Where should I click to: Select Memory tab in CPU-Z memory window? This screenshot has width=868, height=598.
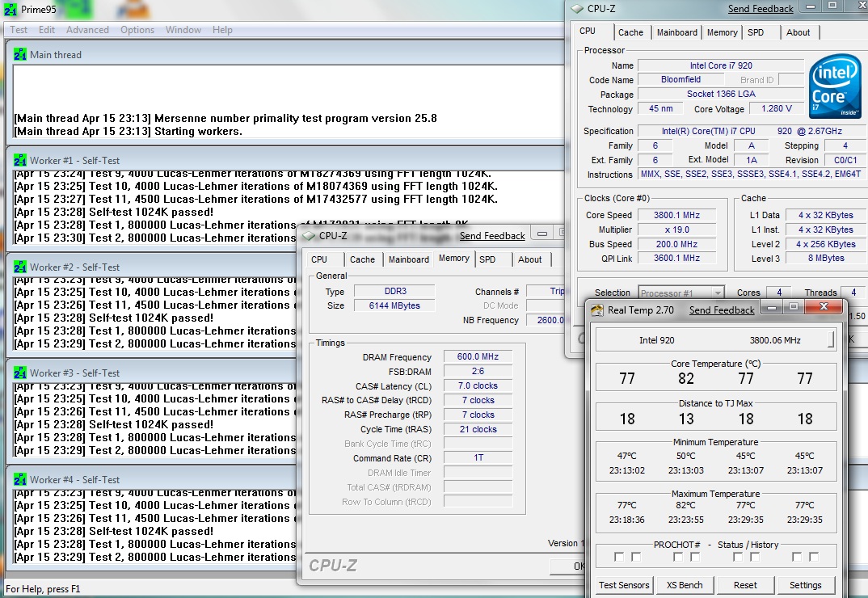tap(454, 258)
